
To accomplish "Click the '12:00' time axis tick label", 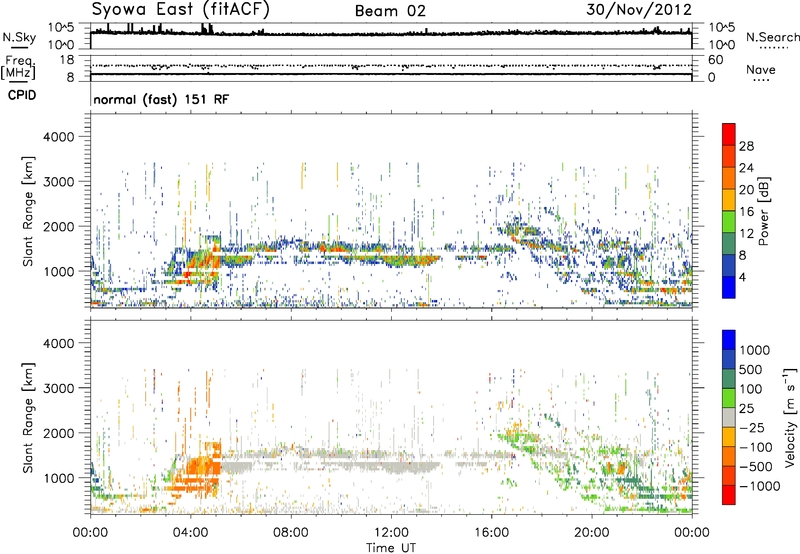I will point(391,533).
